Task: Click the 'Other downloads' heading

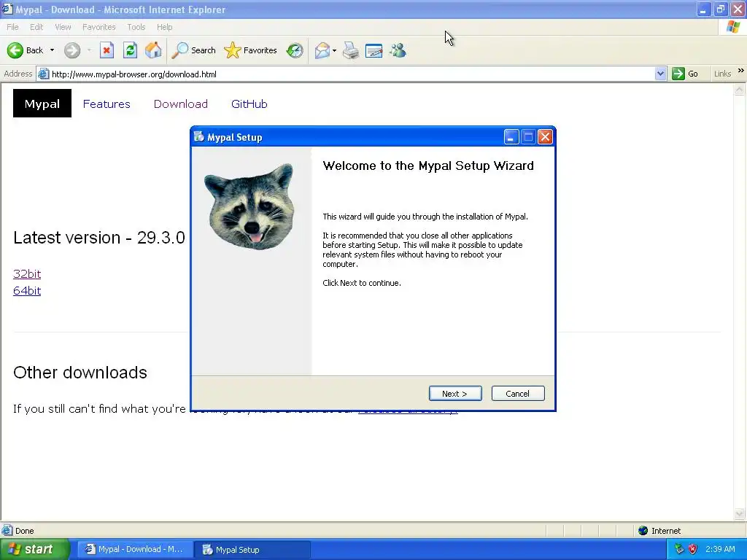Action: coord(80,373)
